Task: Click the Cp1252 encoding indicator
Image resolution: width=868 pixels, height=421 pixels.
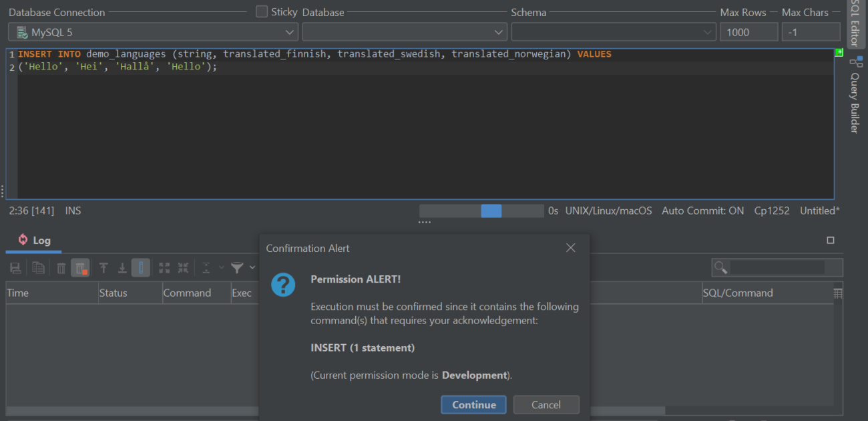Action: click(x=772, y=210)
